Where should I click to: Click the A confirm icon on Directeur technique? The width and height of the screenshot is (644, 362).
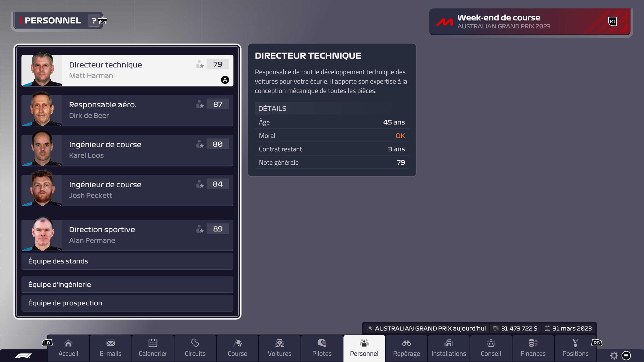225,80
